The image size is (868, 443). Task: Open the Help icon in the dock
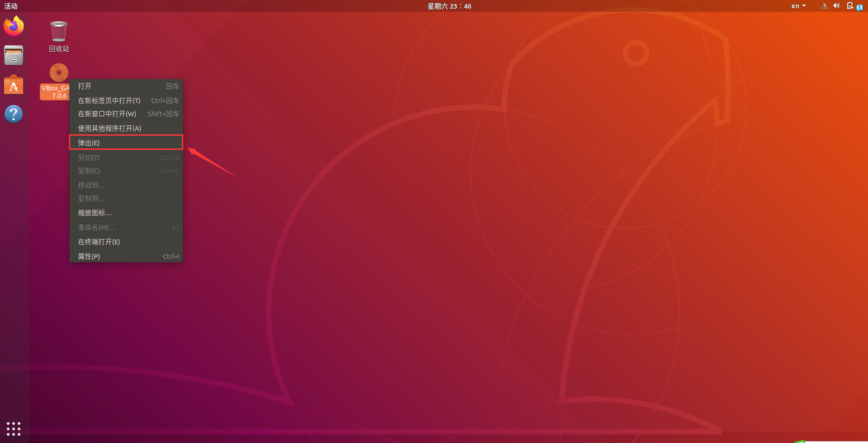point(14,114)
